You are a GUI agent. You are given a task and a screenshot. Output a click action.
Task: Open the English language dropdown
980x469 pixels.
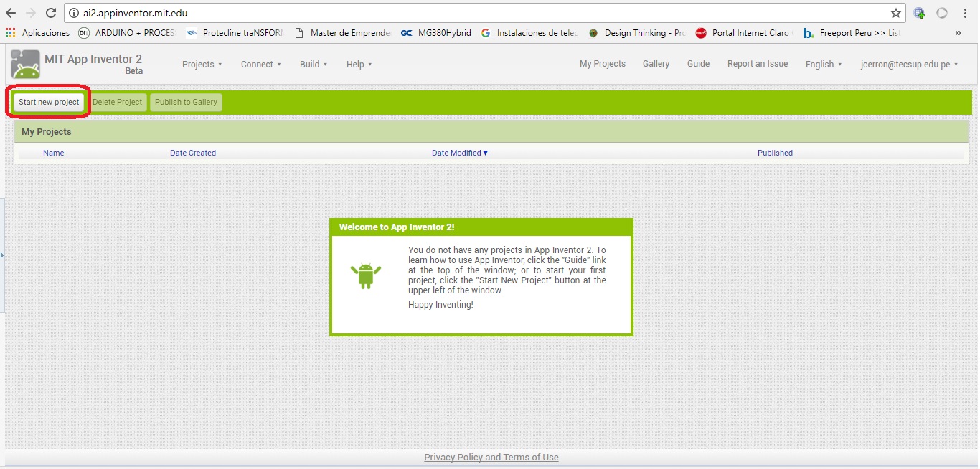pos(824,65)
